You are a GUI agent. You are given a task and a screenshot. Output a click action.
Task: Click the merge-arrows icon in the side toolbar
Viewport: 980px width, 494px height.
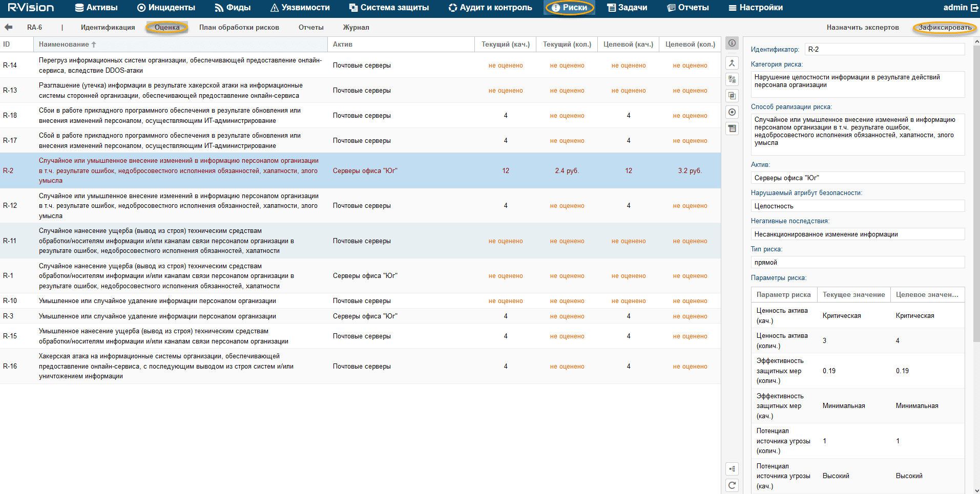click(x=732, y=63)
